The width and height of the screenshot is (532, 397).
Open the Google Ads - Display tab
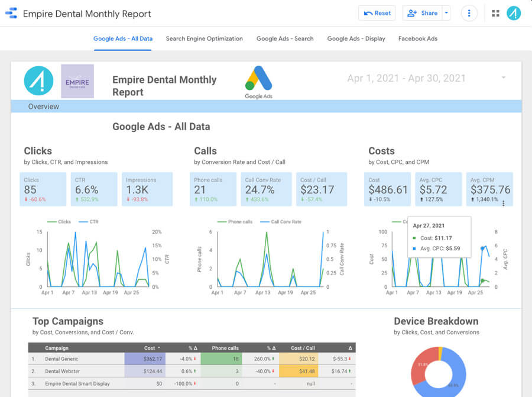356,38
